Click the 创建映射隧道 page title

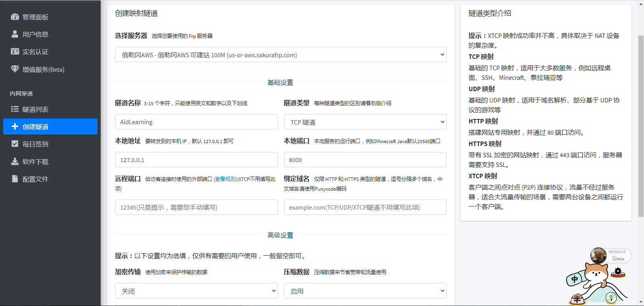click(x=137, y=13)
